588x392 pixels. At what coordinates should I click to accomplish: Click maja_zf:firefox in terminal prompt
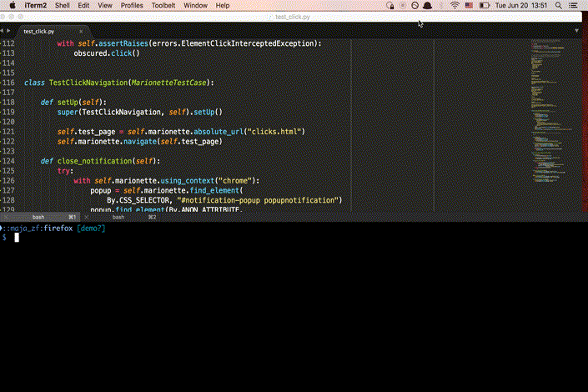click(x=41, y=228)
